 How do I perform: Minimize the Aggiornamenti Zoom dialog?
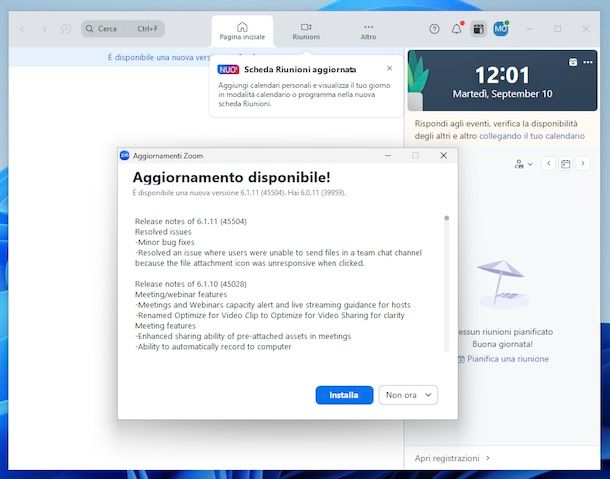click(388, 156)
